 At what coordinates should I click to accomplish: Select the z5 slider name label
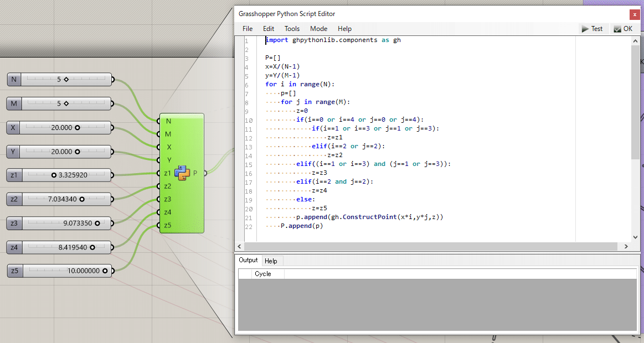tap(15, 271)
